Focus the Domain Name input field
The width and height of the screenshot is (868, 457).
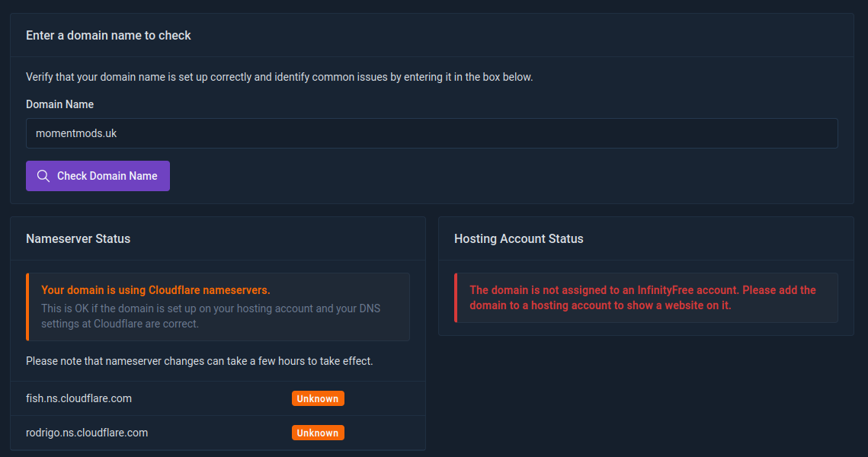[431, 133]
